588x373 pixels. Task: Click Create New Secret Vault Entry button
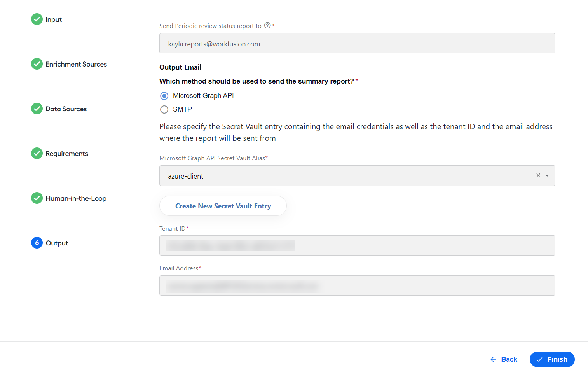[x=223, y=206]
